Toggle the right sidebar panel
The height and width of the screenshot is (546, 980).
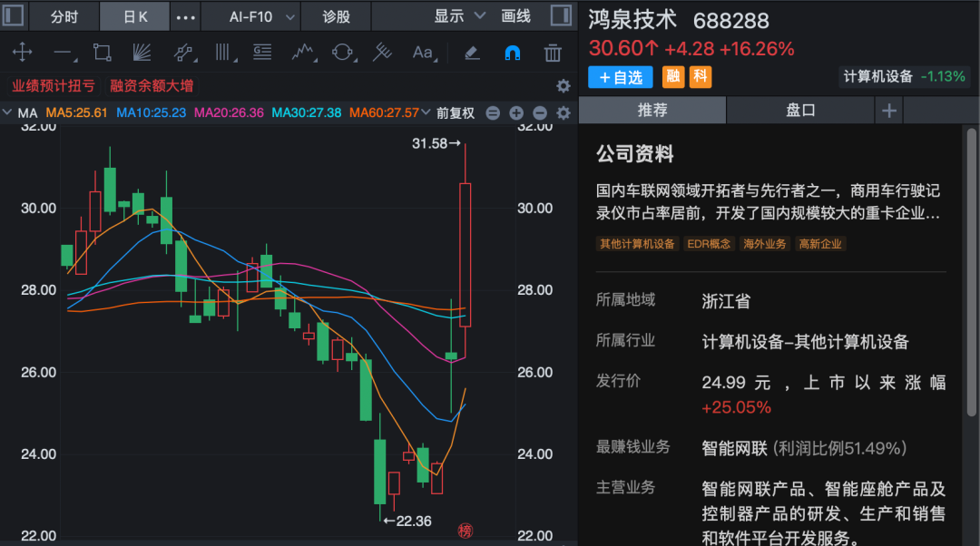coord(562,16)
